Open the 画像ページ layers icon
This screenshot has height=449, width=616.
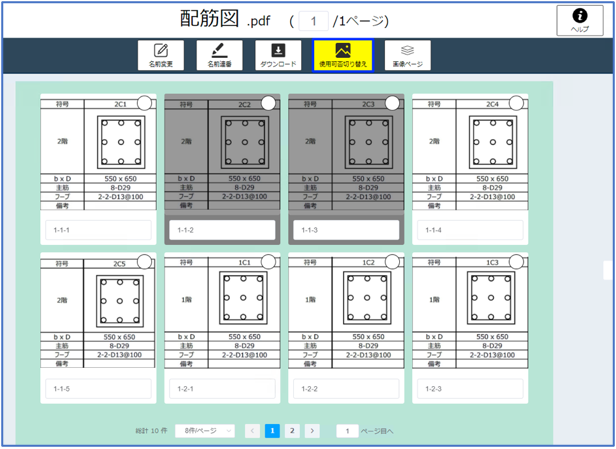[x=407, y=56]
